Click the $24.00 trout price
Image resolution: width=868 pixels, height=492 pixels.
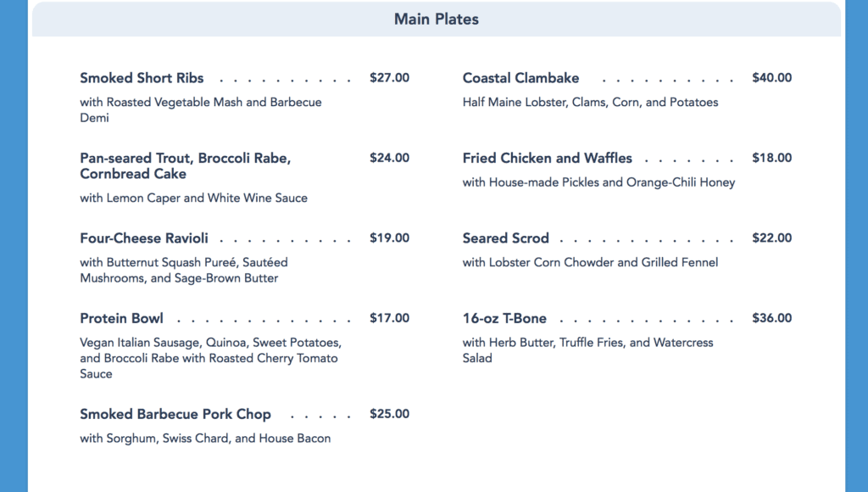[390, 158]
